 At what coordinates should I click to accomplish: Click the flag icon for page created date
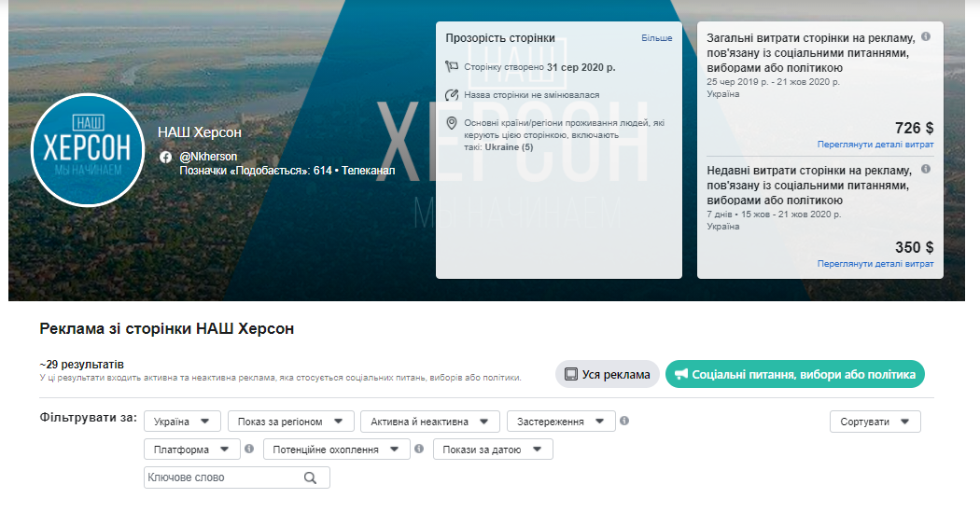[x=451, y=66]
